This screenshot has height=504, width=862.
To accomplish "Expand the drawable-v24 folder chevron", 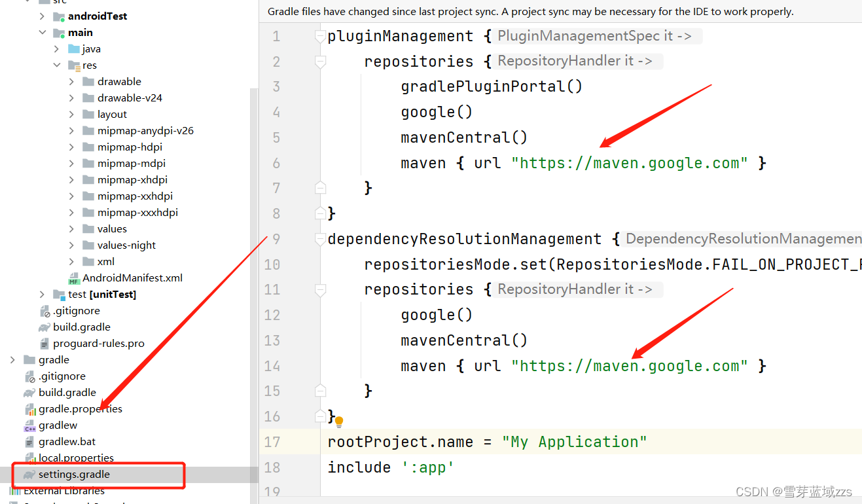I will pos(71,98).
